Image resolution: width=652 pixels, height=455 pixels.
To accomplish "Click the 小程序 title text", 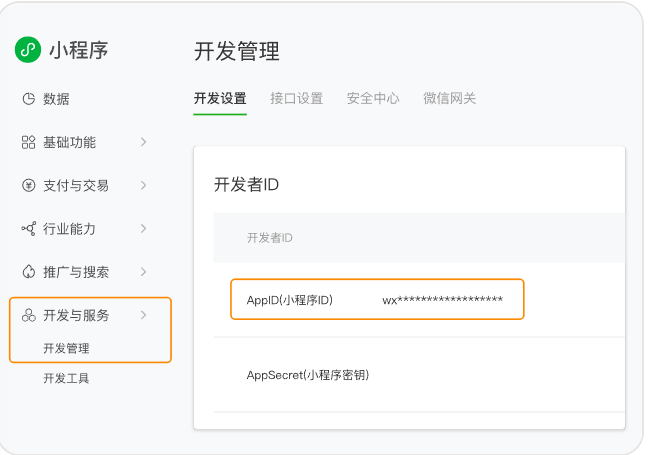I will (79, 50).
